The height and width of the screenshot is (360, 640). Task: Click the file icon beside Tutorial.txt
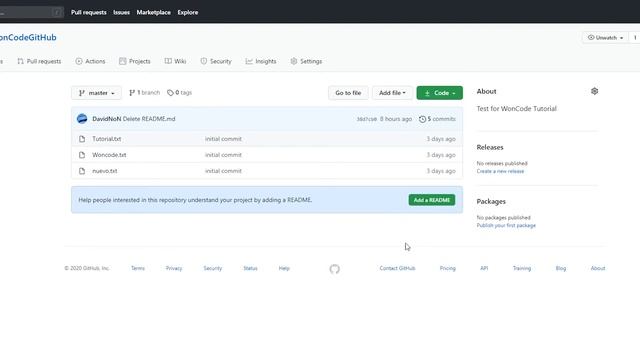[x=82, y=139]
